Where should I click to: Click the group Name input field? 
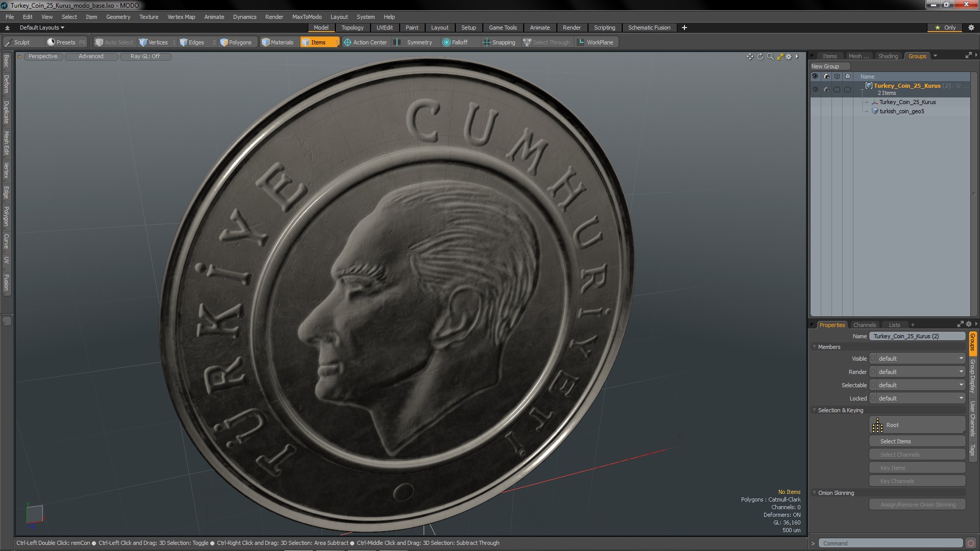pyautogui.click(x=917, y=336)
